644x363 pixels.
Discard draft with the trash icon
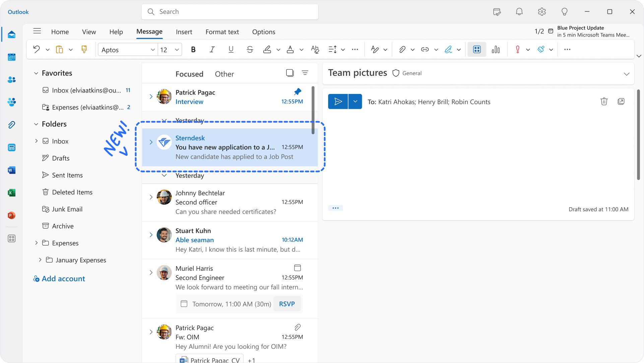604,101
